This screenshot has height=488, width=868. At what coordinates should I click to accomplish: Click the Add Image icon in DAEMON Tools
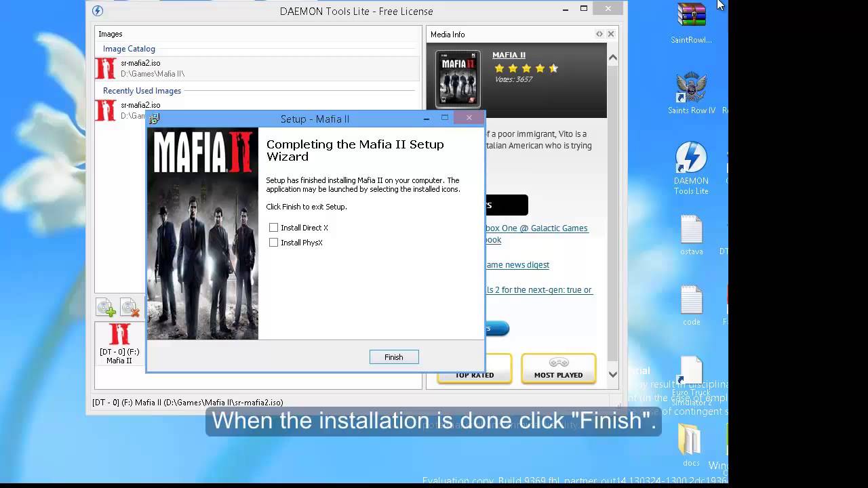[x=106, y=307]
